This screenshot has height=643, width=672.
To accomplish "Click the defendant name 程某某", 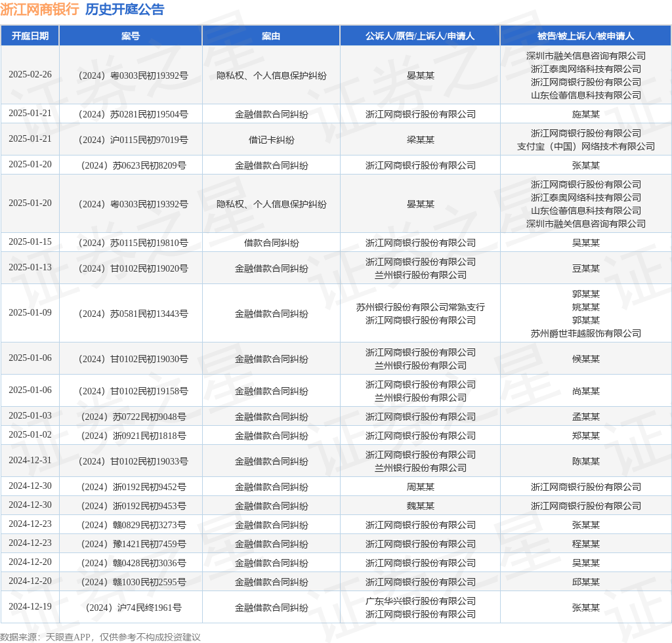I will coord(586,544).
